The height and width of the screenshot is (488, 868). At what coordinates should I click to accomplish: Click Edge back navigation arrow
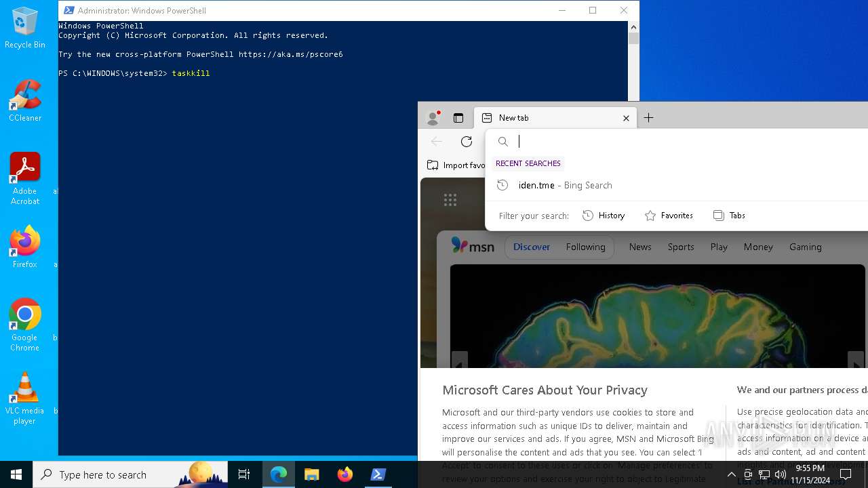tap(437, 142)
